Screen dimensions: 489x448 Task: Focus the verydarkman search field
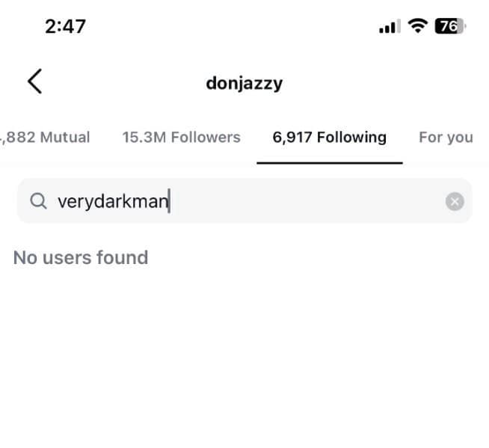pos(244,201)
